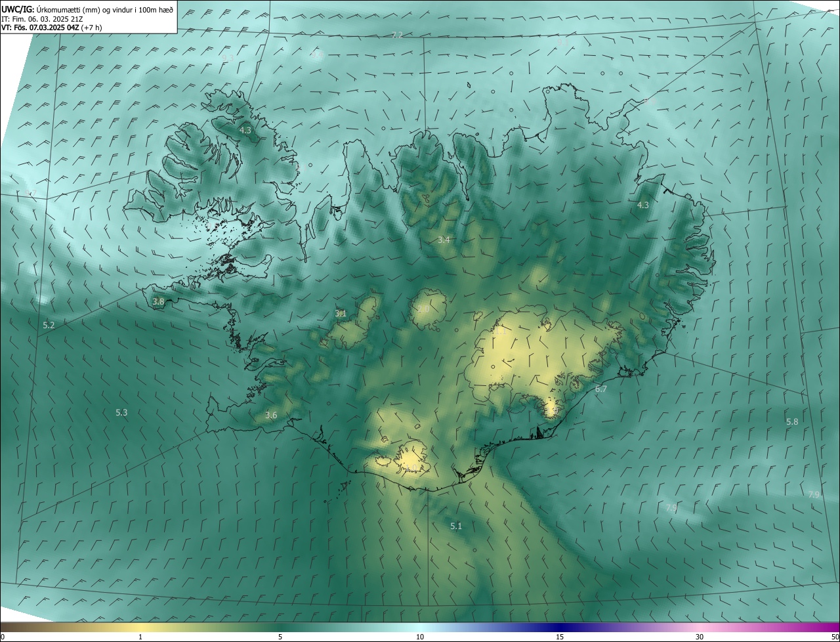Click the colorbar tick label '50'
The width and height of the screenshot is (840, 642).
[835, 637]
